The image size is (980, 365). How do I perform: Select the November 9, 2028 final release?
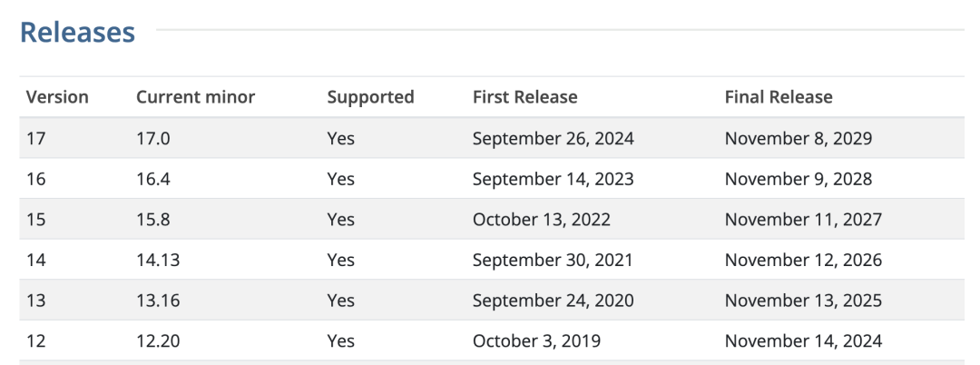798,179
